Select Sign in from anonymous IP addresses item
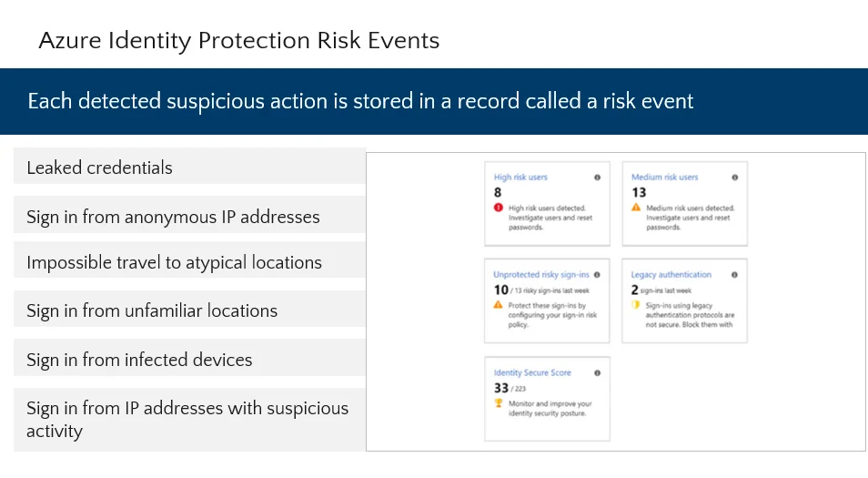868x478 pixels. click(189, 215)
